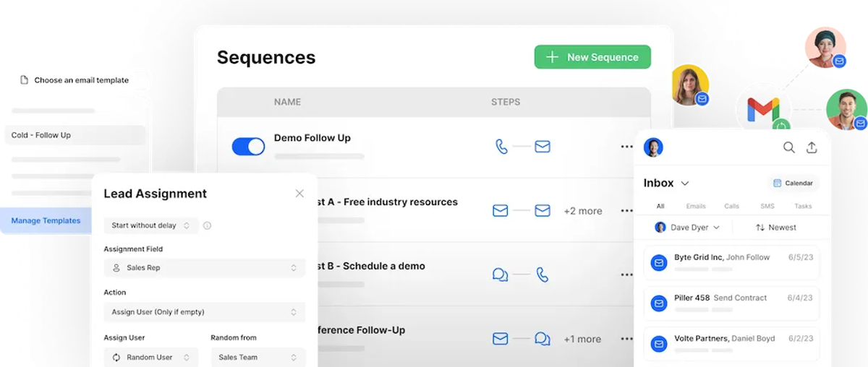
Task: Open the Volte Partners message
Action: click(731, 344)
